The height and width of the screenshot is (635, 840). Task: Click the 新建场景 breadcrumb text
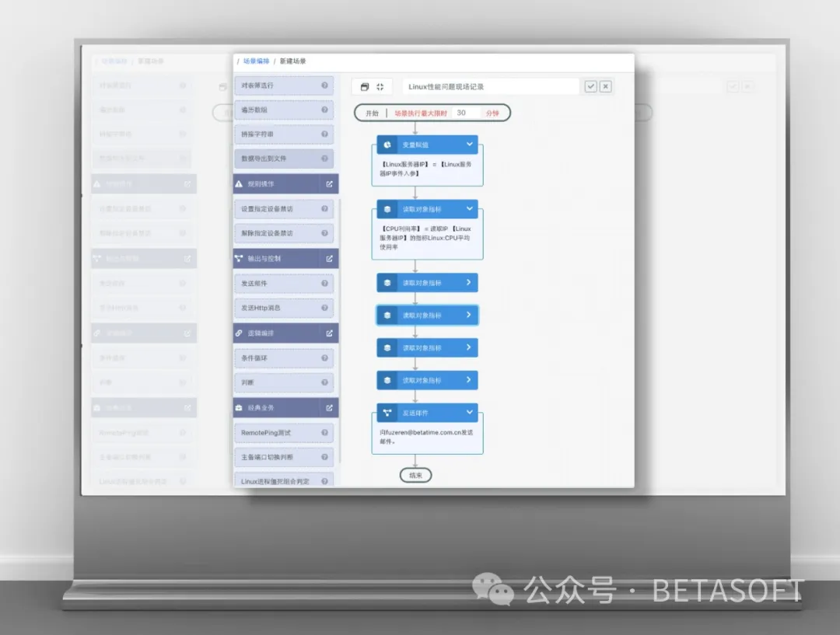pyautogui.click(x=292, y=61)
